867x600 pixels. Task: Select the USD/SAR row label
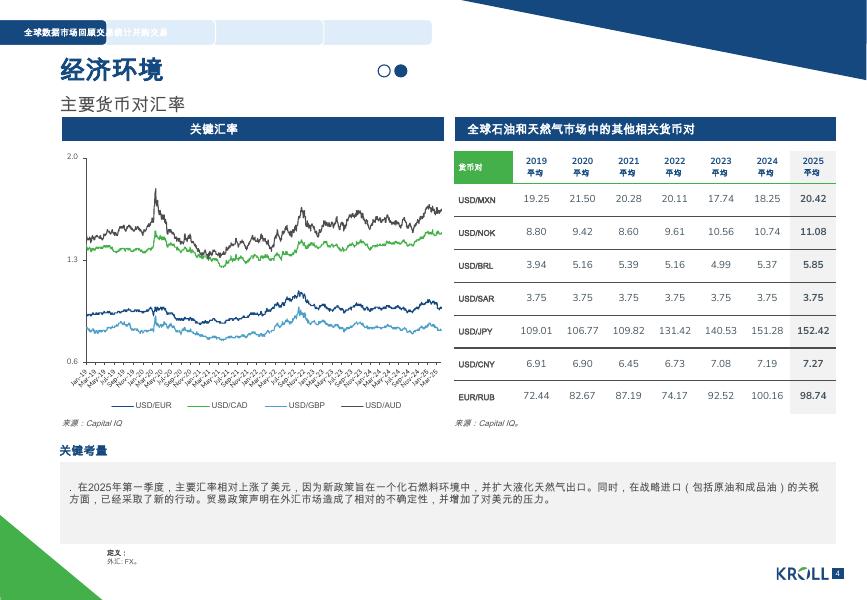tap(476, 299)
